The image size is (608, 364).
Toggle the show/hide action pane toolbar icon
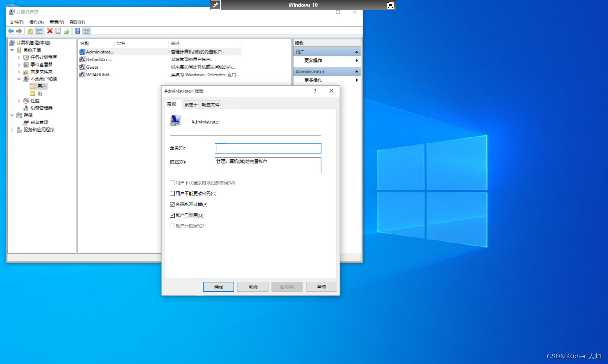[87, 31]
